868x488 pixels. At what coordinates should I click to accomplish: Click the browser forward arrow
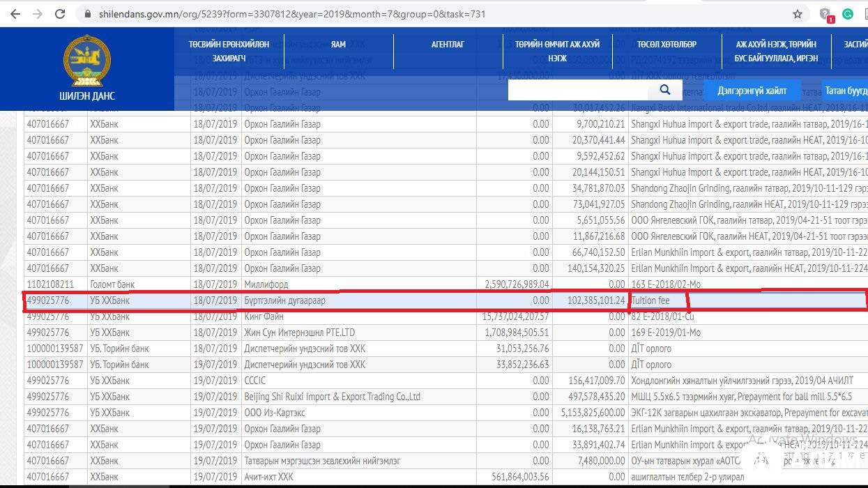(x=38, y=14)
